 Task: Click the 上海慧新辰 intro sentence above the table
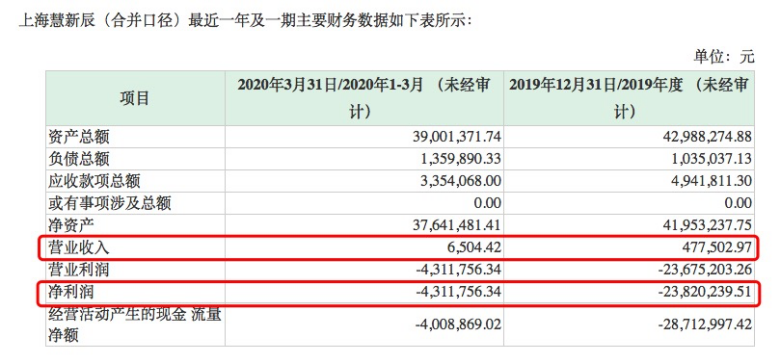pyautogui.click(x=245, y=21)
